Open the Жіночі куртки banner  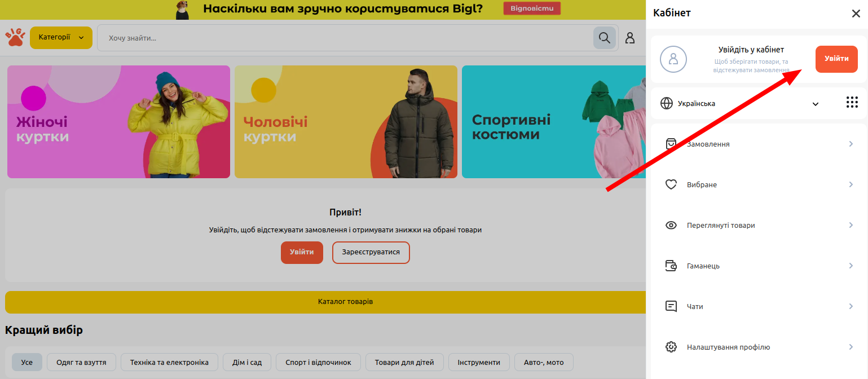(x=118, y=122)
